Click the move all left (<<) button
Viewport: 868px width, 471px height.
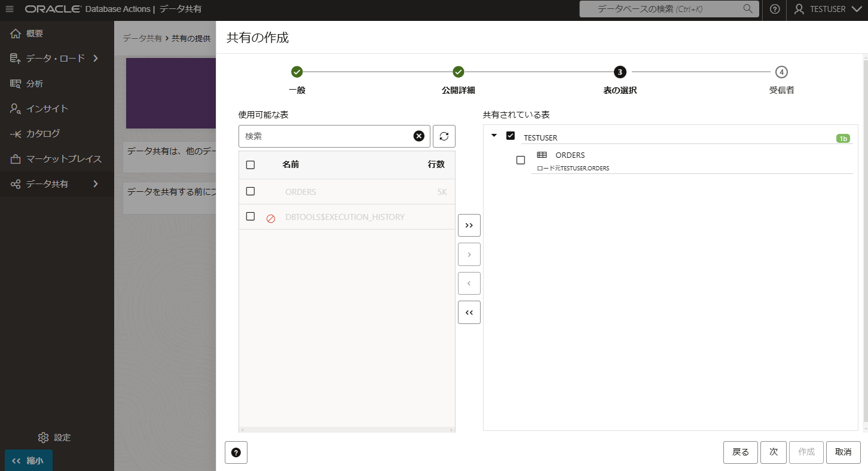coord(469,312)
